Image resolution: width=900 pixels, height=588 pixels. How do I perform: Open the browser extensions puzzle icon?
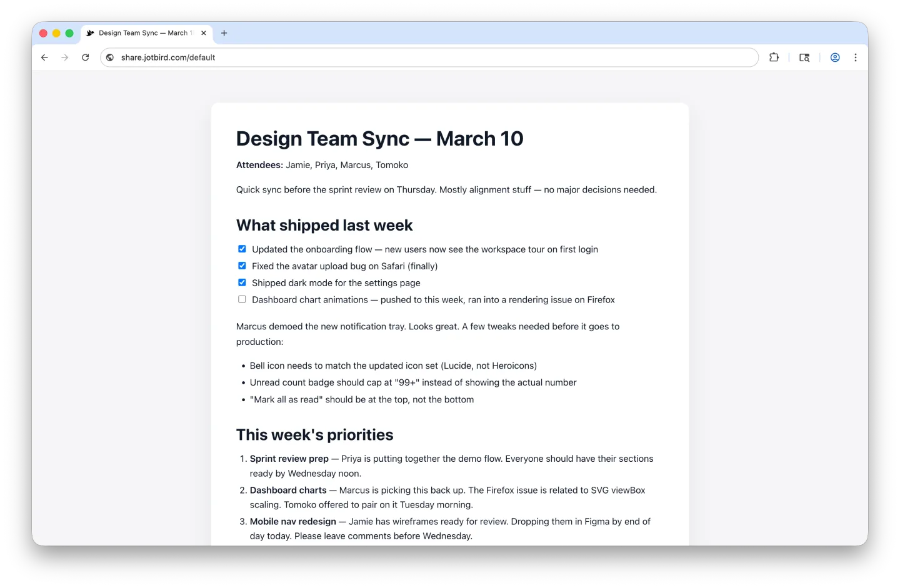tap(774, 57)
